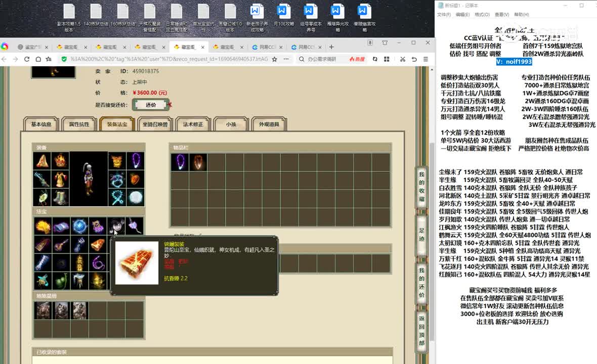Click the browser screenshot scissors icon
Screen dimensions: 597x364
tap(402, 59)
